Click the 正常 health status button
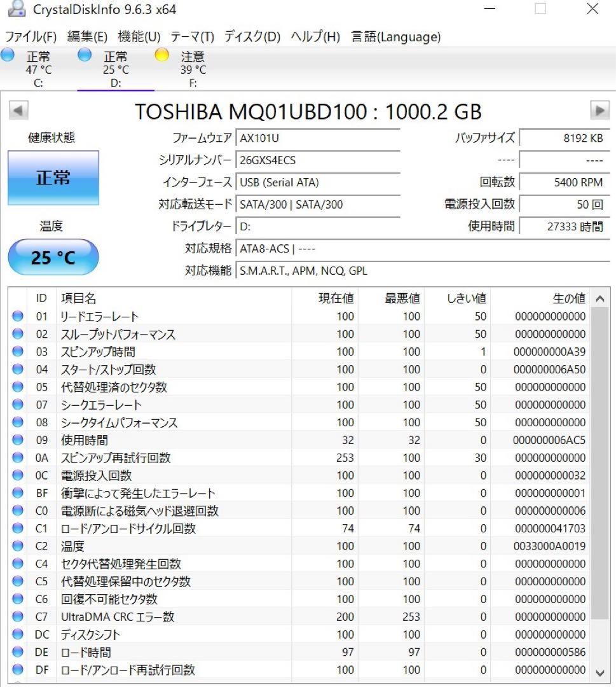This screenshot has width=616, height=687. click(53, 178)
